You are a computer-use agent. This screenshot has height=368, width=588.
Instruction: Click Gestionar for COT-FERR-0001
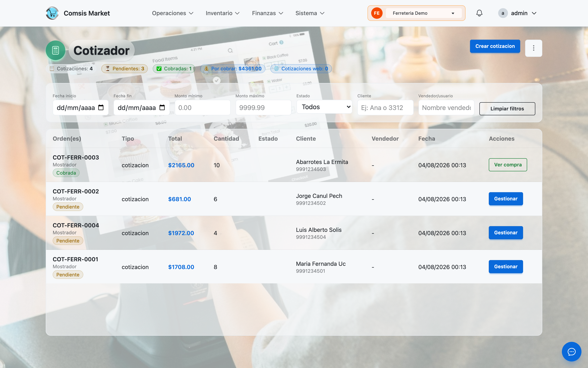click(506, 267)
